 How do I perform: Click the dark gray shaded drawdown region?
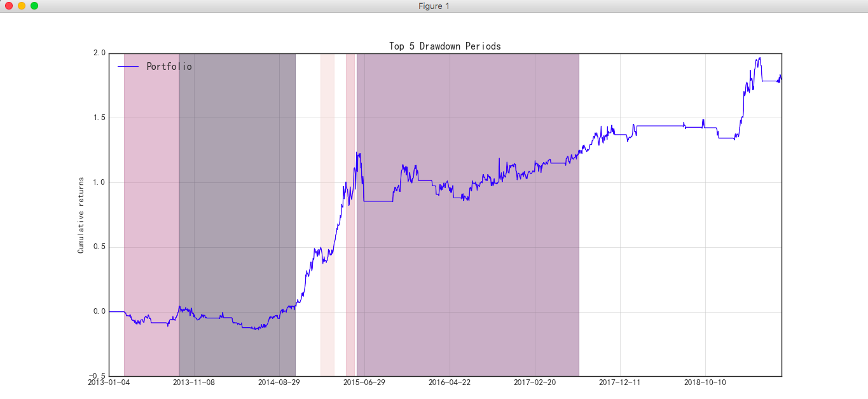tap(237, 215)
